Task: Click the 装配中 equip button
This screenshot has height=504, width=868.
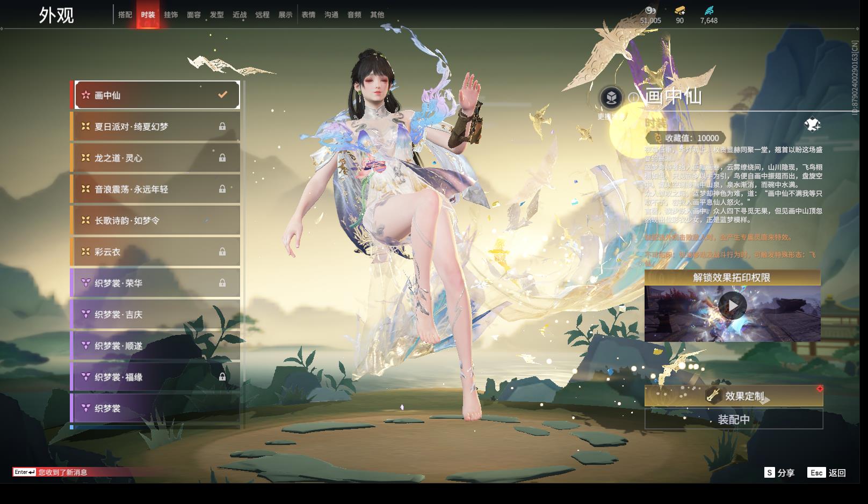Action: click(734, 419)
